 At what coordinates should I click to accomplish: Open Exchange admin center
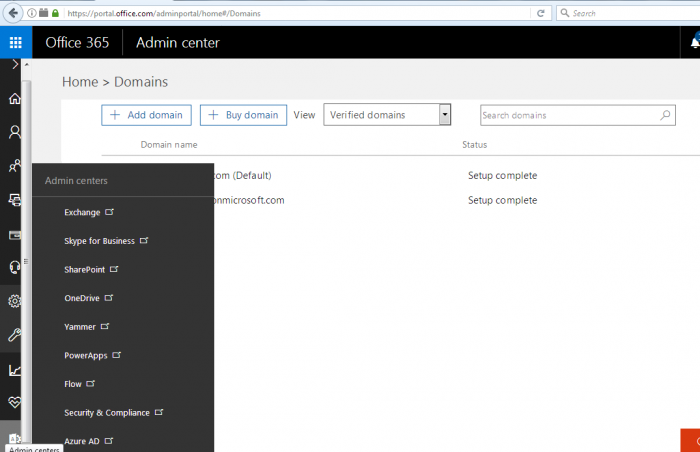pyautogui.click(x=82, y=212)
